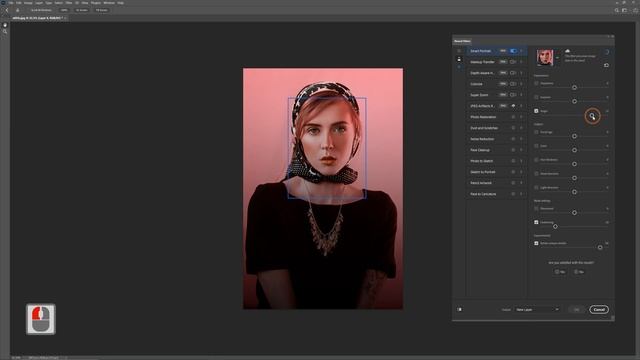Click the back arrow in the options bar
This screenshot has height=360, width=640.
(x=7, y=10)
